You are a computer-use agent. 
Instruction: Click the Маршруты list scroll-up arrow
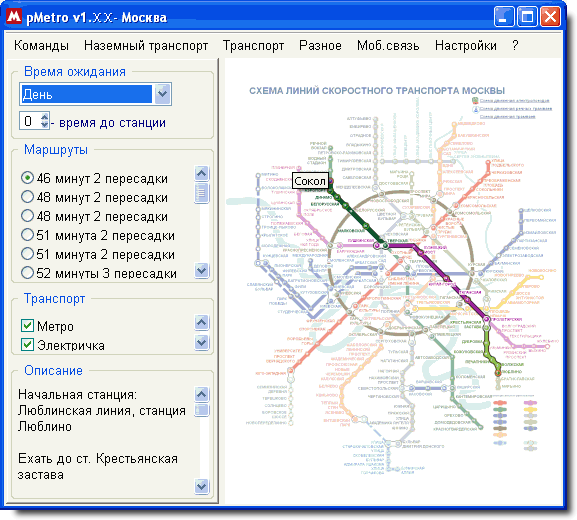point(202,173)
